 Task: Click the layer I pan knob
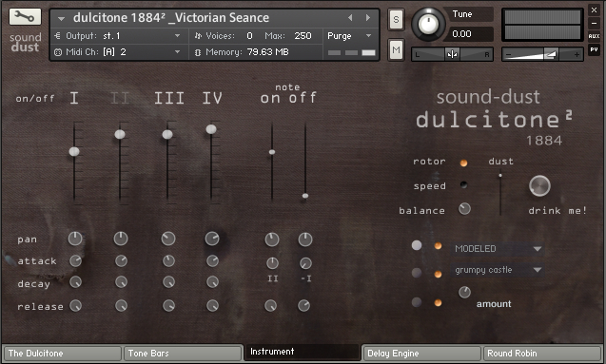tap(75, 239)
